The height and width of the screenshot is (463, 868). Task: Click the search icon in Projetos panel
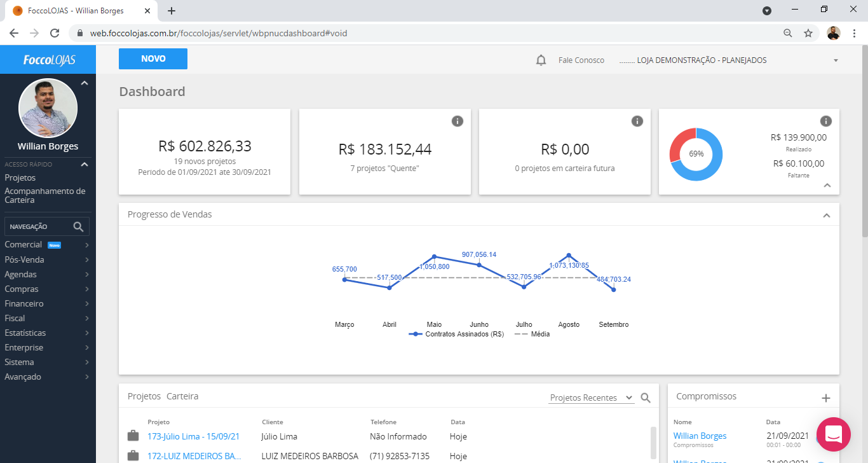pyautogui.click(x=646, y=397)
